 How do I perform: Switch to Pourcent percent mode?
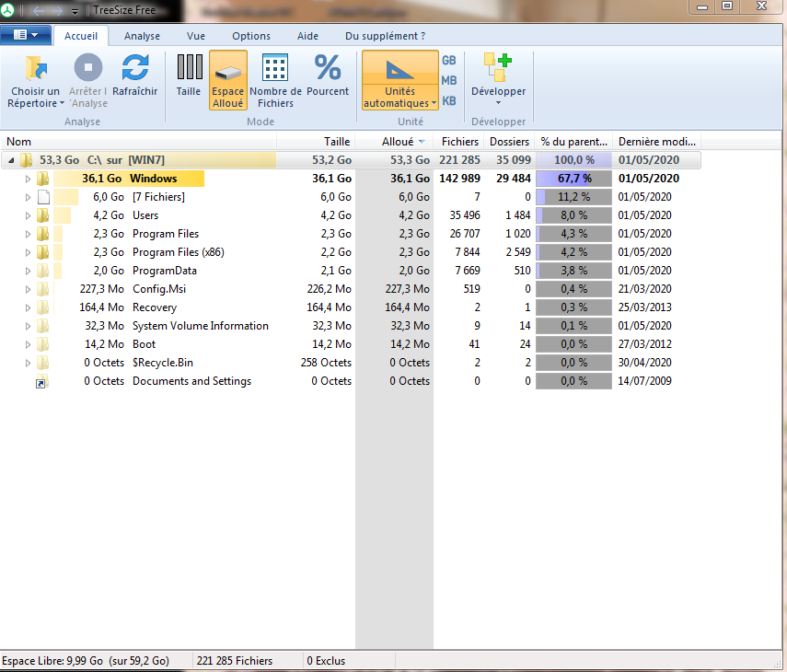pyautogui.click(x=328, y=75)
